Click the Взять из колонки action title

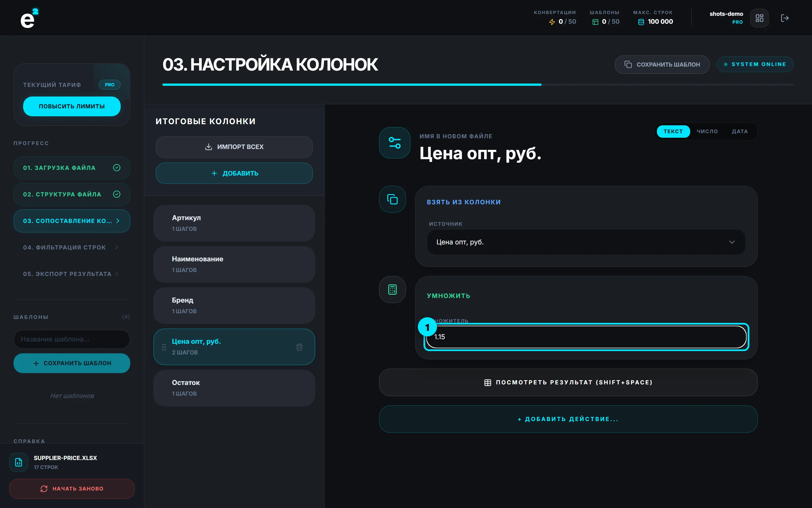[x=464, y=202]
